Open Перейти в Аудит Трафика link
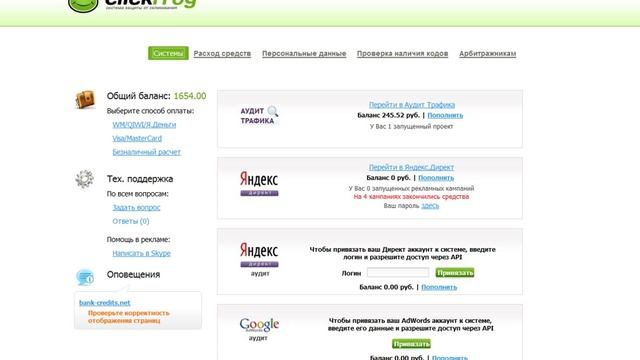The image size is (640, 360). pos(411,105)
